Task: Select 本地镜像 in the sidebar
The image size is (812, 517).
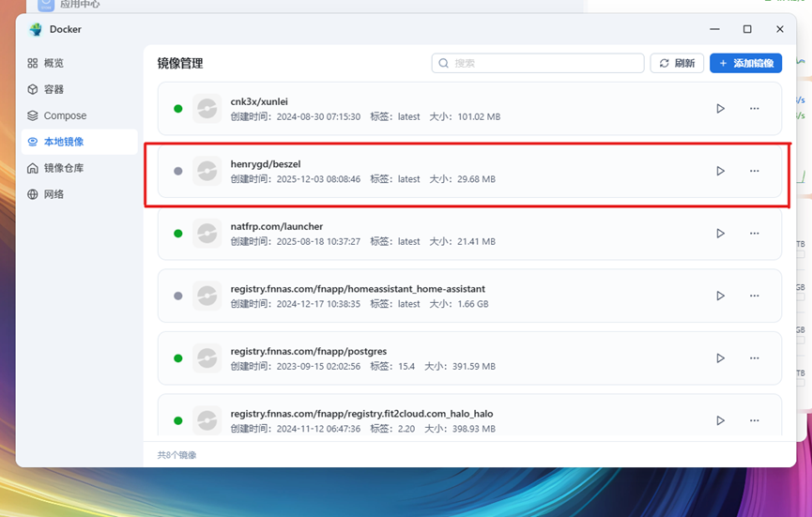Action: 79,142
